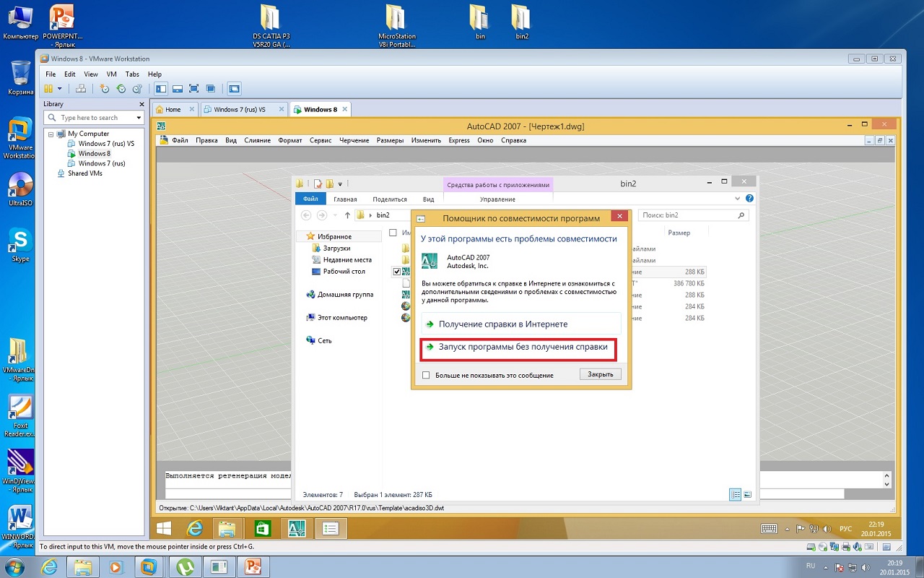Enter full screen mode in VMware toolbar
This screenshot has height=578, width=924.
(x=193, y=89)
